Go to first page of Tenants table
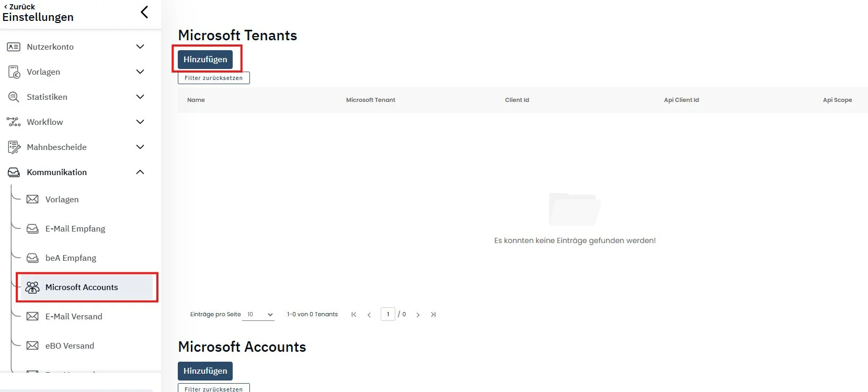This screenshot has height=392, width=868. click(354, 315)
